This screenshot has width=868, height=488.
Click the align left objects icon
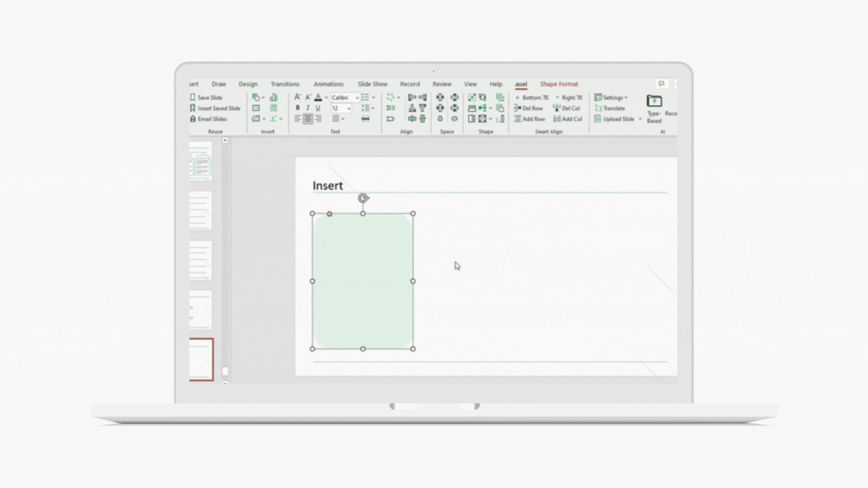pyautogui.click(x=411, y=98)
